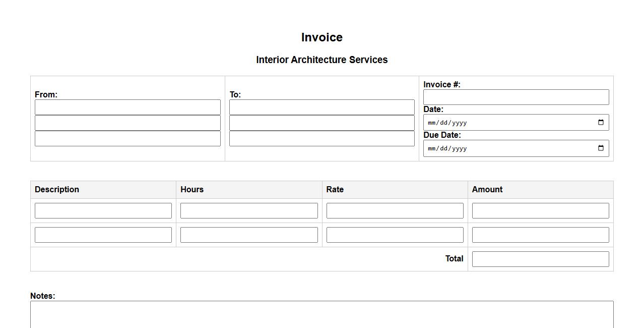Open the Date calendar picker icon
The image size is (644, 328).
point(601,123)
